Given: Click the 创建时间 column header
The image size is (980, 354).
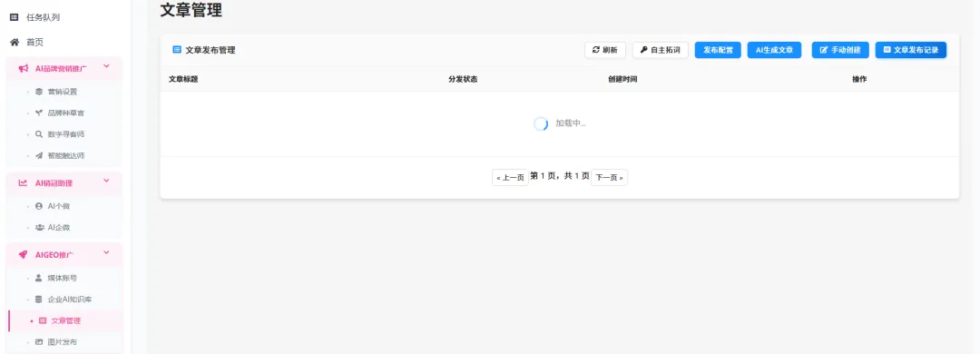Looking at the screenshot, I should (x=622, y=80).
